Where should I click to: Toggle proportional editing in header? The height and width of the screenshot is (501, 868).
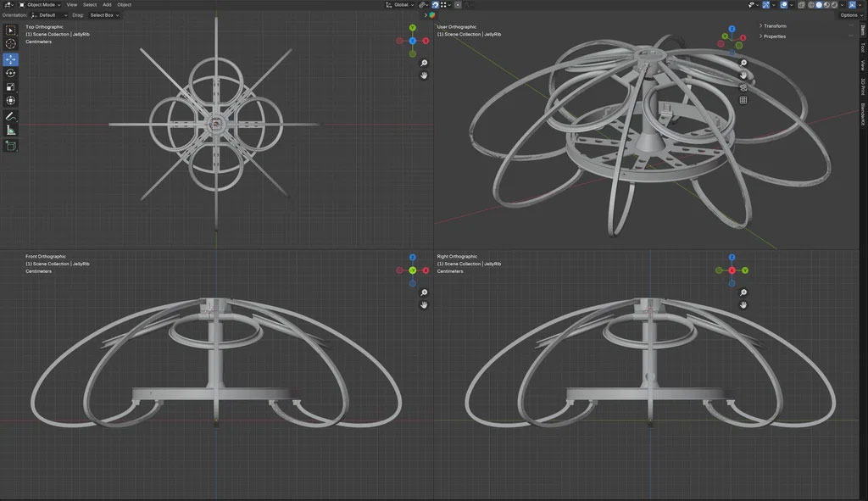coord(458,5)
